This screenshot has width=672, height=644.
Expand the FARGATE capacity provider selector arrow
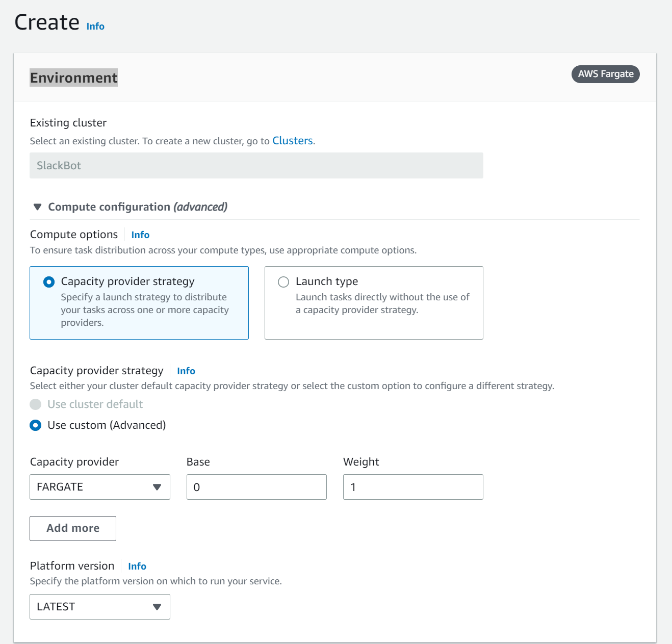pos(158,487)
